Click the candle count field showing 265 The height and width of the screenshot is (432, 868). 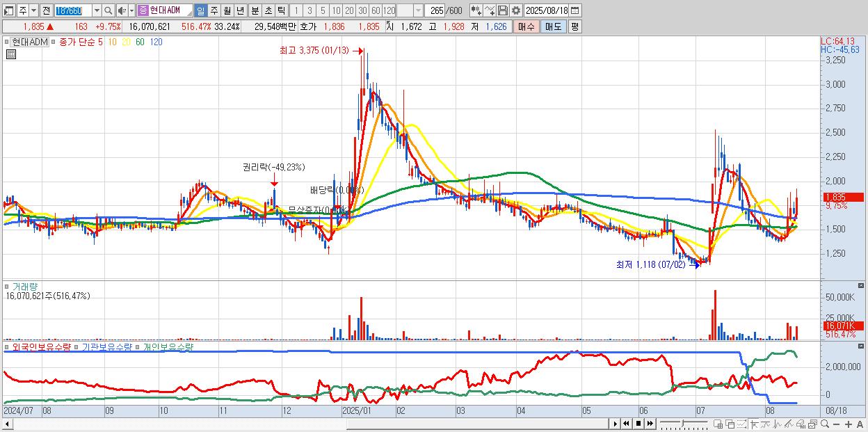click(435, 10)
